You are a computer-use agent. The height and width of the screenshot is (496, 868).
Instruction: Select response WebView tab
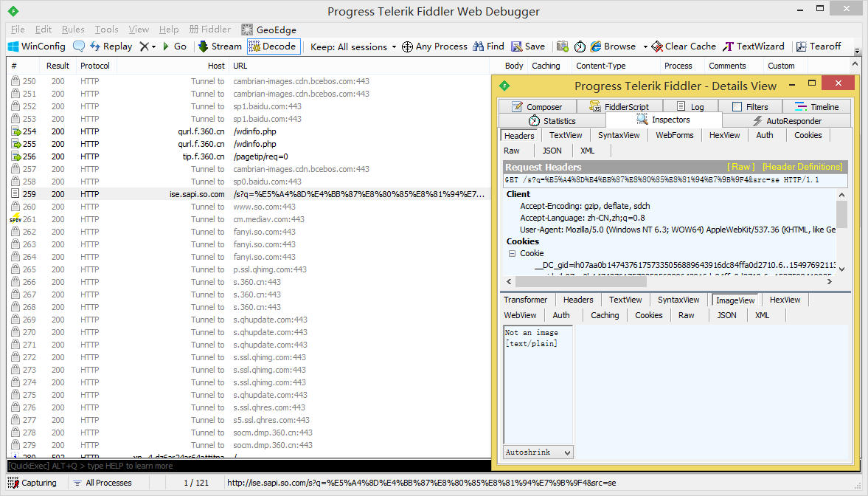tap(520, 315)
